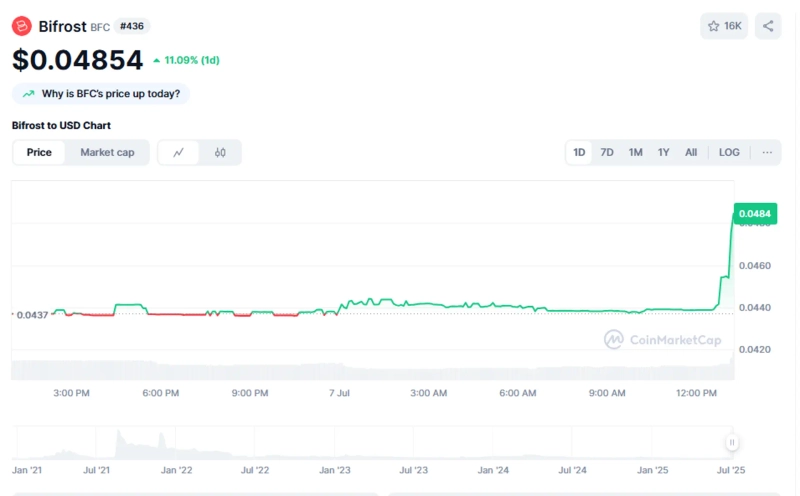
Task: Open the share icon button
Action: coord(768,26)
